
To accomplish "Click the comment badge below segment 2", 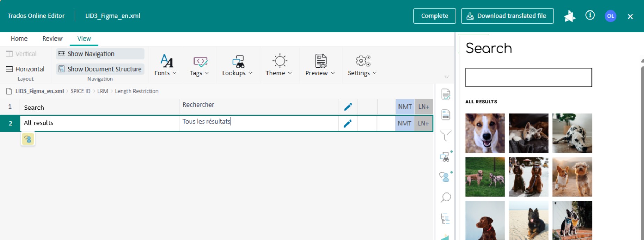I will coord(28,139).
